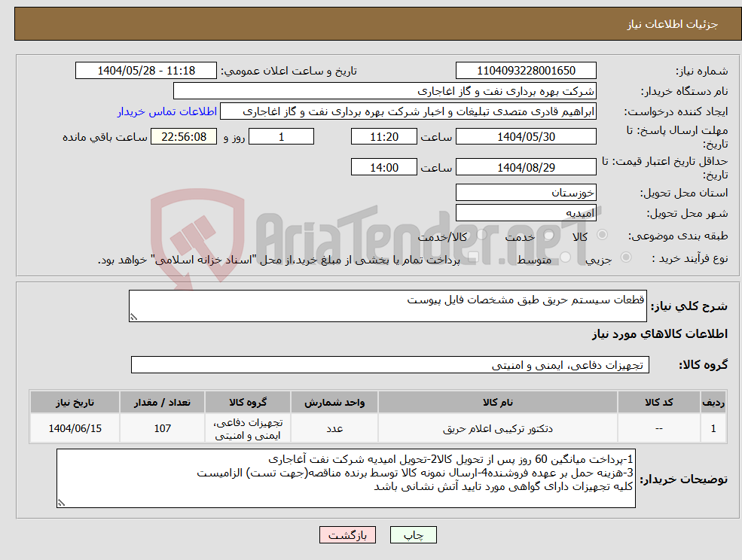Click the ساعت field showing 14:00
Screen dimensions: 742x560
click(x=384, y=166)
